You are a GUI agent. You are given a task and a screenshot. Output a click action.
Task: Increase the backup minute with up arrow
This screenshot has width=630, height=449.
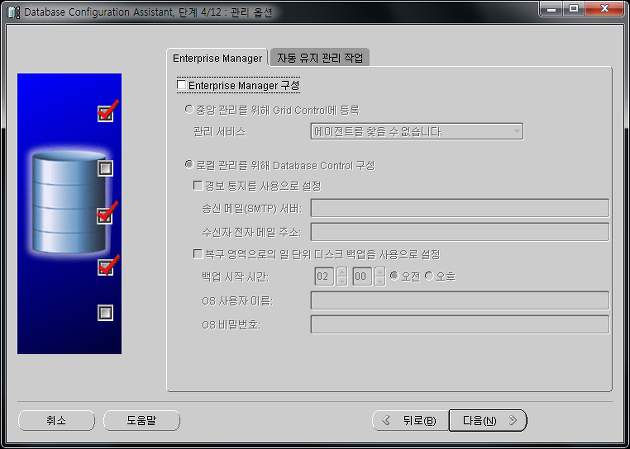click(x=380, y=272)
